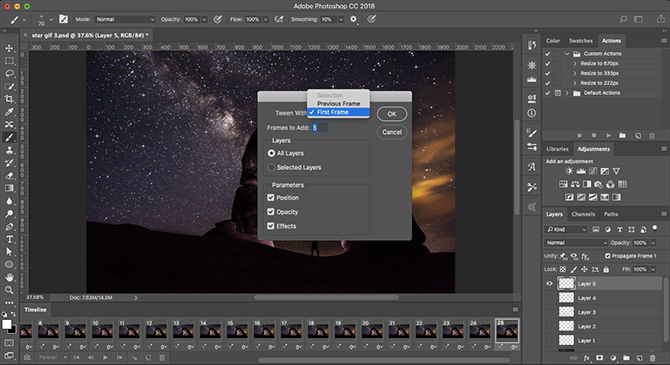Viewport: 670px width, 365px height.
Task: Delete selected frame in Timeline
Action: (162, 357)
